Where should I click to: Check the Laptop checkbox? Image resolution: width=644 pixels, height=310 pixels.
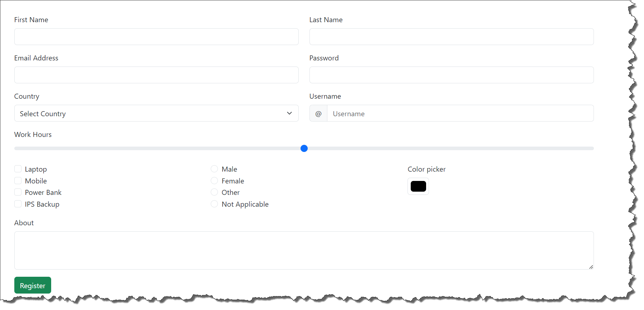pos(18,169)
